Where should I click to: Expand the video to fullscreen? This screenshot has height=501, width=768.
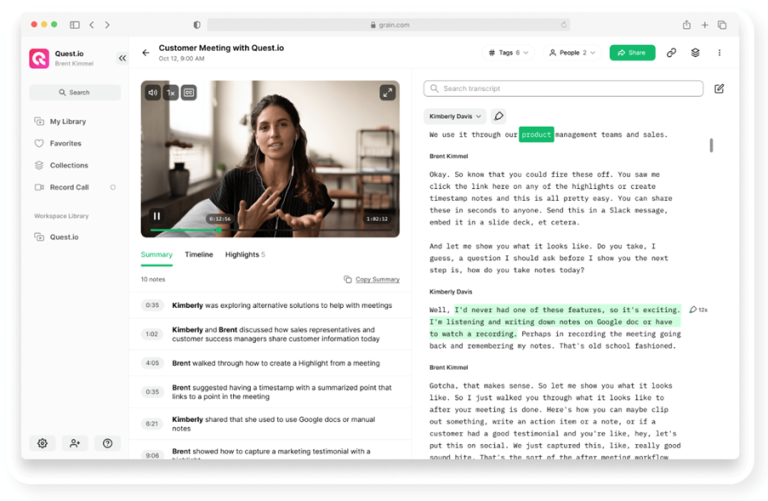point(387,93)
